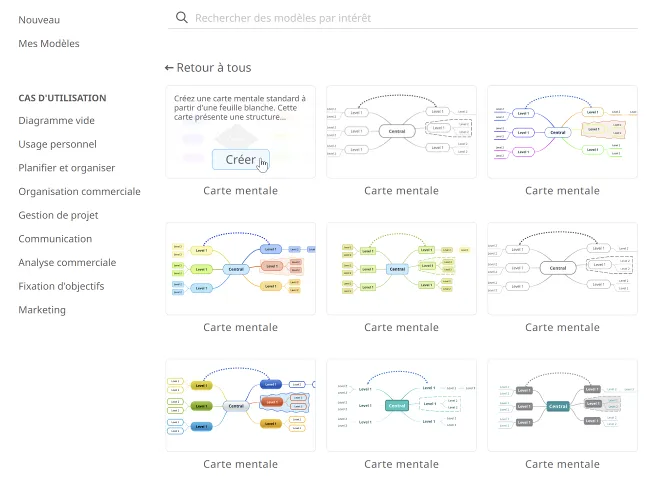Select the Usage personnel category
The height and width of the screenshot is (477, 650).
coord(57,144)
